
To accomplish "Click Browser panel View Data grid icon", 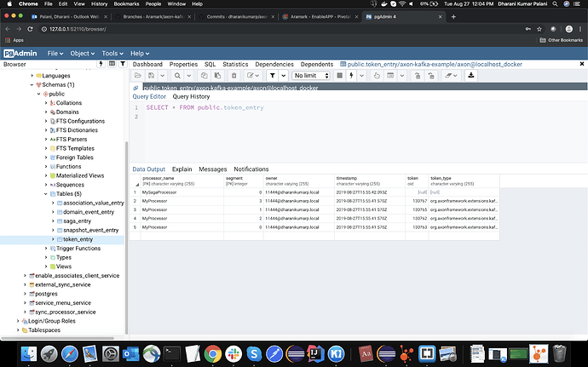I will tap(112, 64).
